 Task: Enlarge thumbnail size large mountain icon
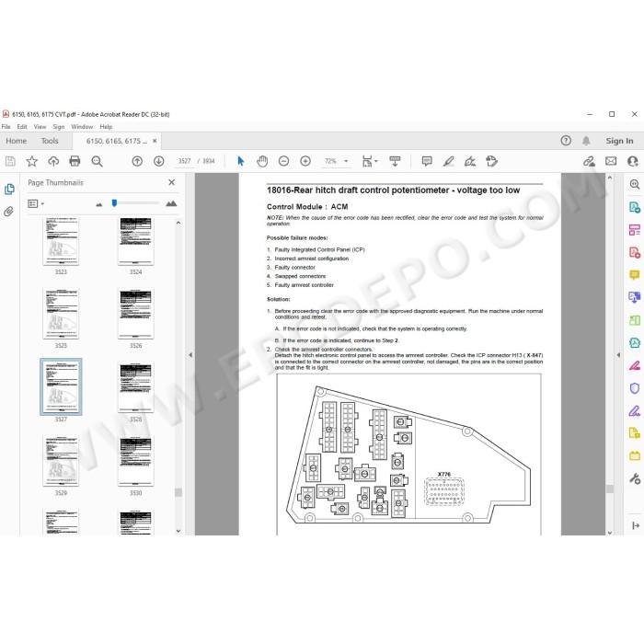coord(171,203)
